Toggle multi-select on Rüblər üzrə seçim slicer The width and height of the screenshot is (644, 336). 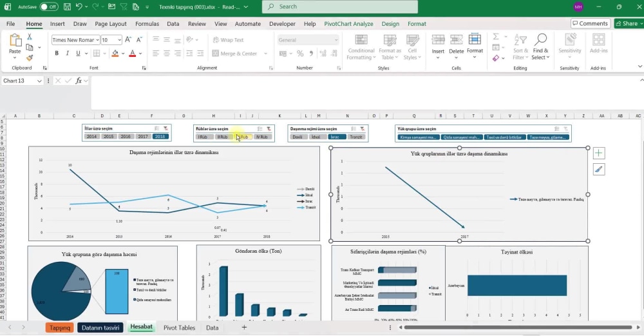tap(260, 129)
